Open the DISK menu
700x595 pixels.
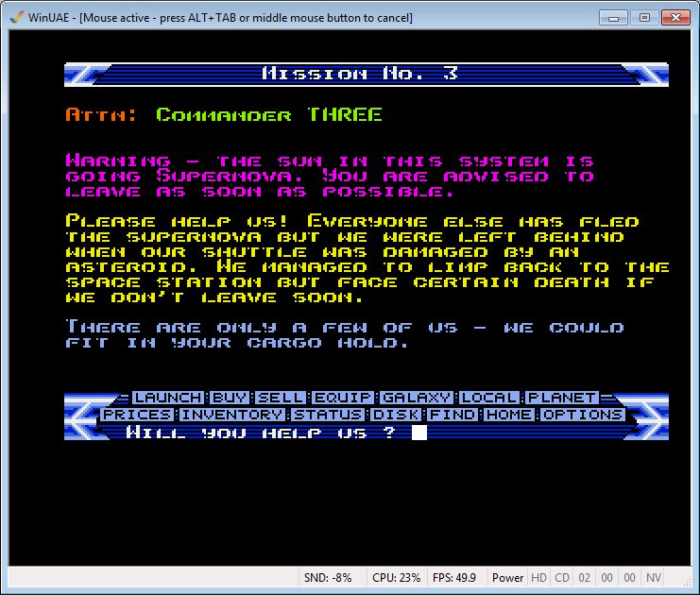coord(396,415)
